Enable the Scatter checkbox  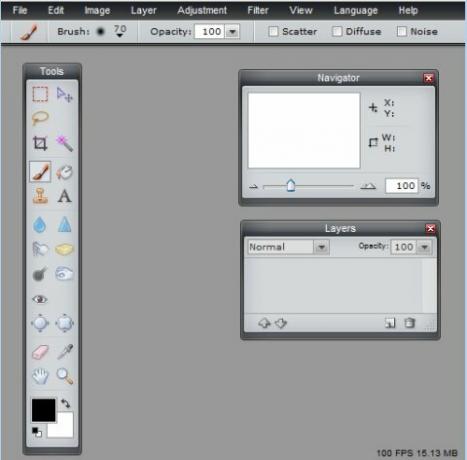[x=273, y=31]
